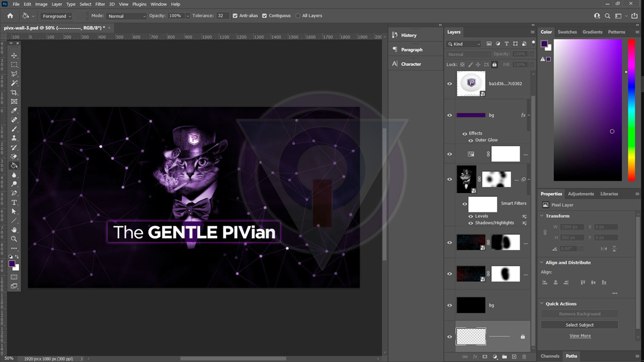Click the View More link
The width and height of the screenshot is (644, 362).
click(x=580, y=336)
